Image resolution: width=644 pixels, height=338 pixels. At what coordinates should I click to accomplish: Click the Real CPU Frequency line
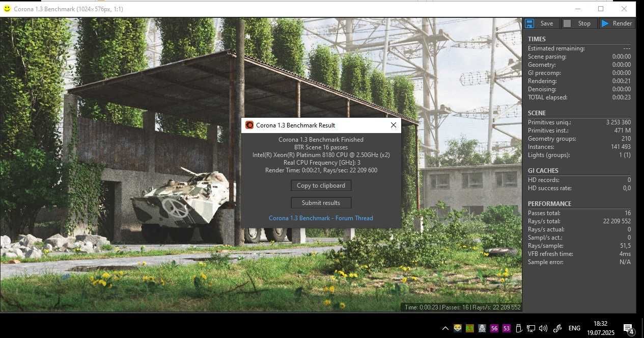pyautogui.click(x=321, y=163)
